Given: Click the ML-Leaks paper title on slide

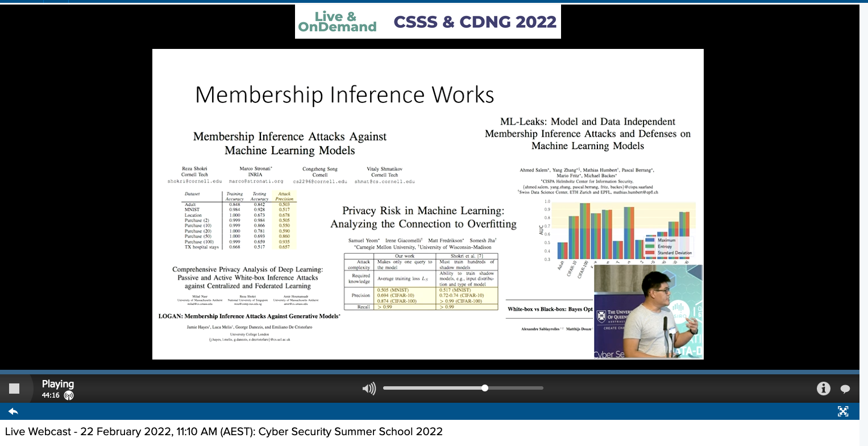Looking at the screenshot, I should coord(587,134).
